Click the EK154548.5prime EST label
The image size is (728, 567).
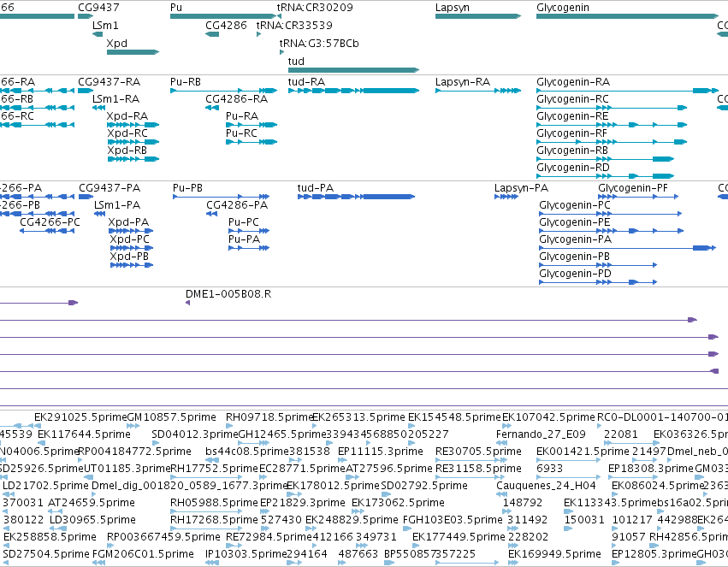[454, 417]
